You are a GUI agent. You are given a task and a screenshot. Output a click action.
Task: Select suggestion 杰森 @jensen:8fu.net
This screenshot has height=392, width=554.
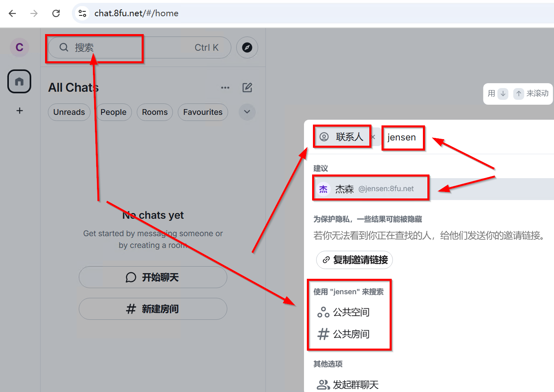[x=433, y=189]
